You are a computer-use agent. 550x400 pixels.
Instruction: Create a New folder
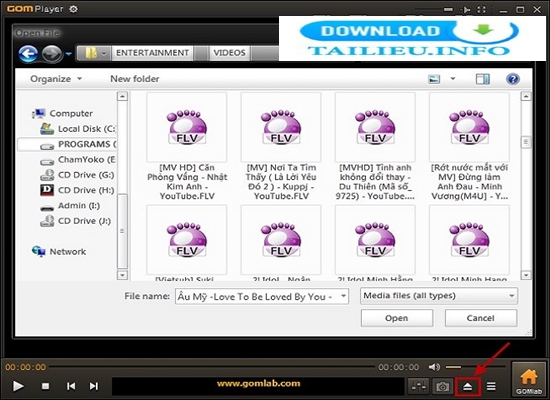pos(135,79)
